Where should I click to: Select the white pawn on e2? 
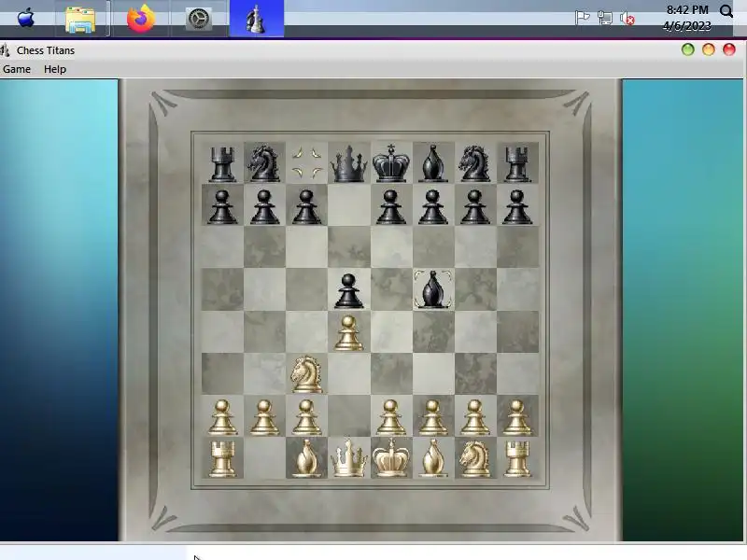pos(391,417)
